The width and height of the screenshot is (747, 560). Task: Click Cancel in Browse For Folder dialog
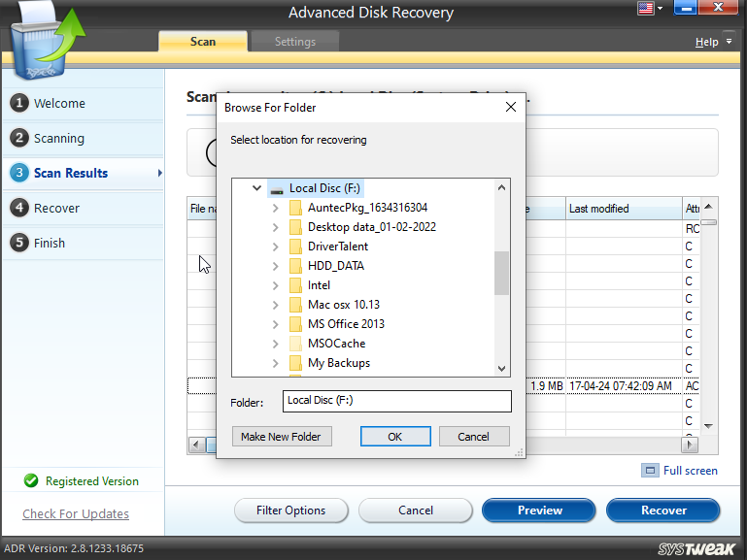(473, 437)
